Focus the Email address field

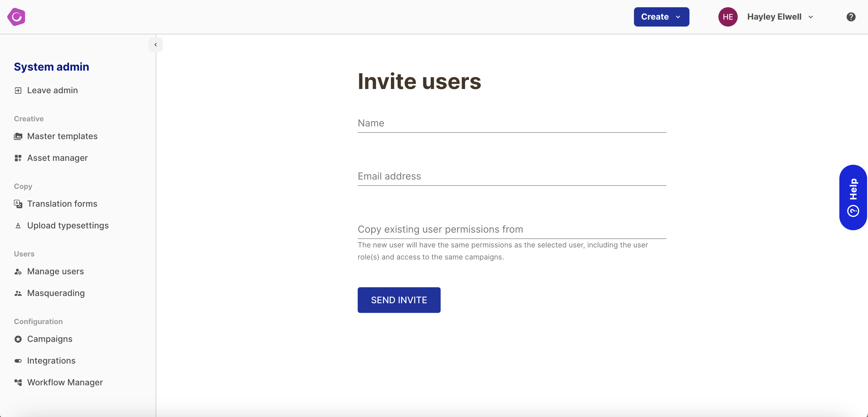click(512, 176)
